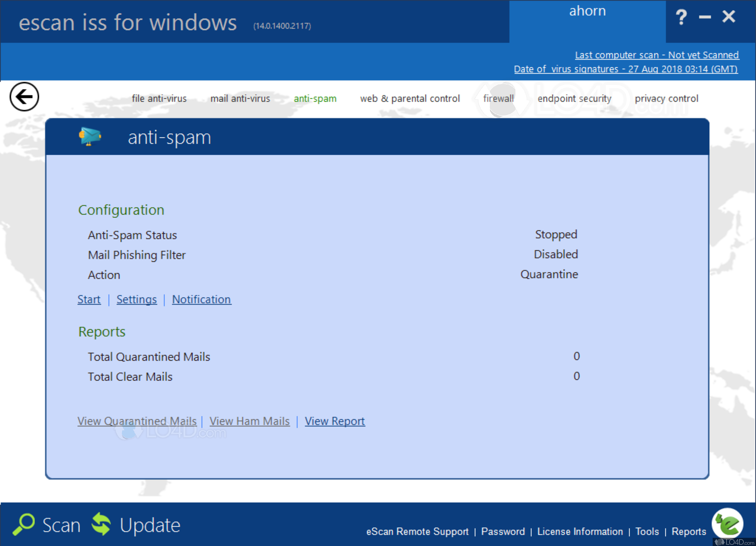
Task: Click the Scan magnifier icon
Action: (24, 524)
